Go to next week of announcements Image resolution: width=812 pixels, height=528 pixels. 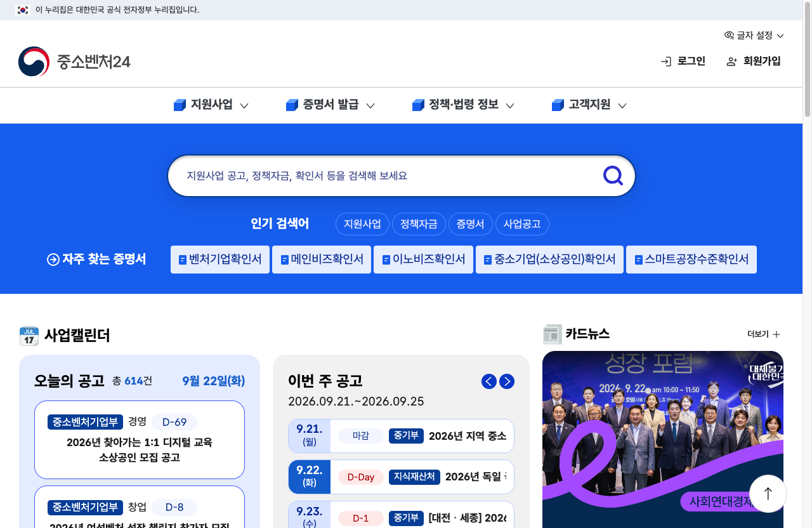point(507,381)
